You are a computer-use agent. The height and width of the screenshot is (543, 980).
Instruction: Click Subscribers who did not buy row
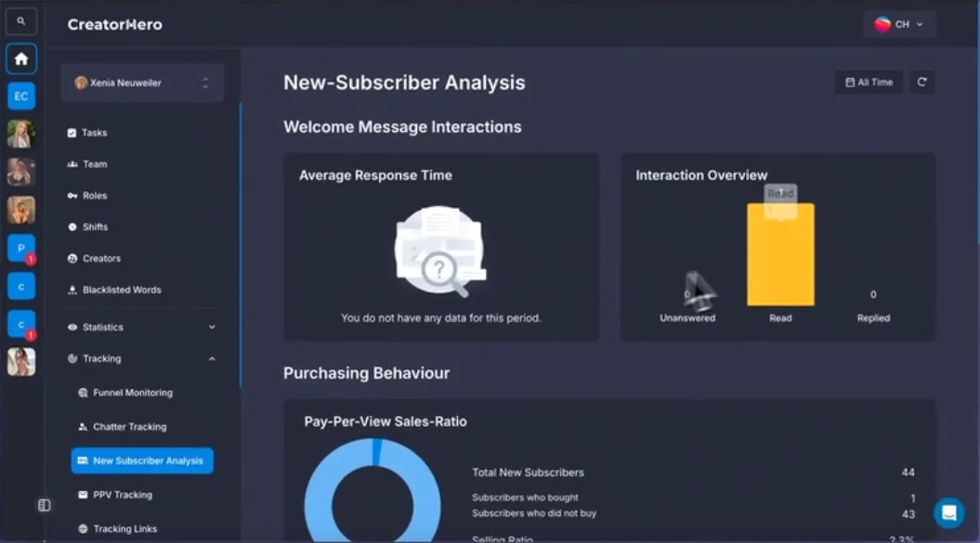694,513
